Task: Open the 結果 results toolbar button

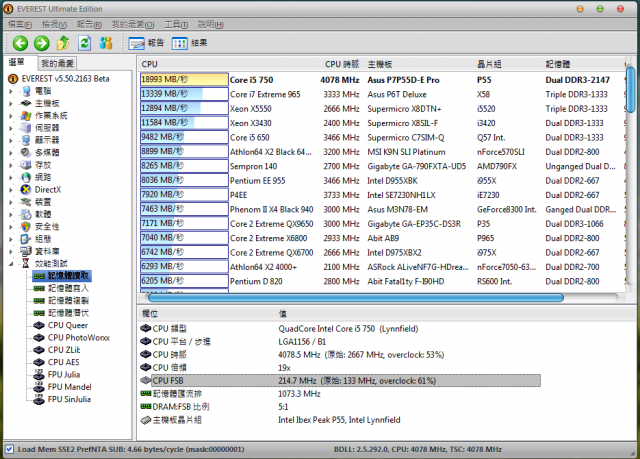Action: point(190,43)
